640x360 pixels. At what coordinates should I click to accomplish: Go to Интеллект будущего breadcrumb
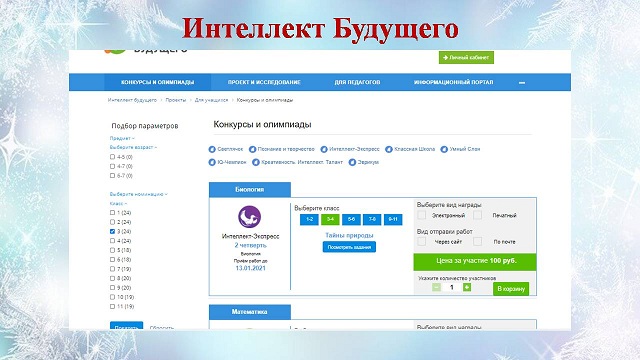tap(132, 100)
